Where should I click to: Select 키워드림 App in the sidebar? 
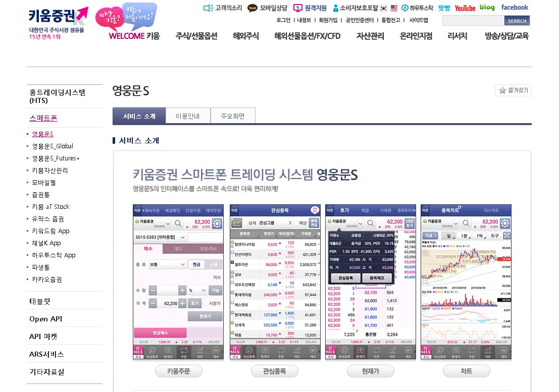tap(50, 231)
